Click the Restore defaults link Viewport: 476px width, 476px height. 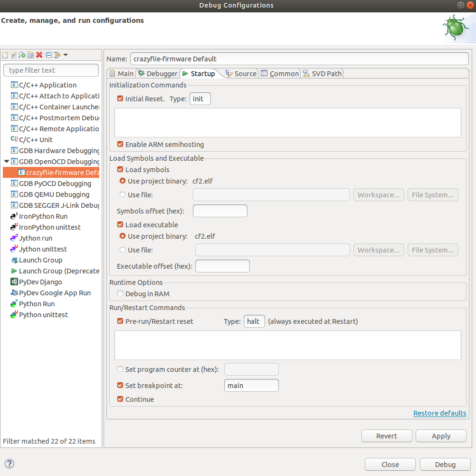coord(439,413)
